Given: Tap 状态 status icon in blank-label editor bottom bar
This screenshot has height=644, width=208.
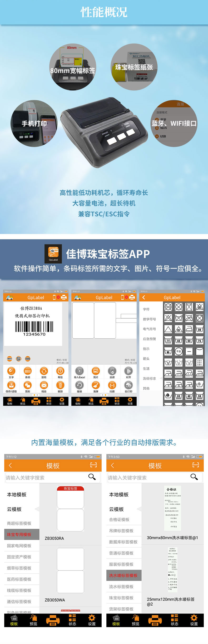Looking at the screenshot, I should pos(117,401).
